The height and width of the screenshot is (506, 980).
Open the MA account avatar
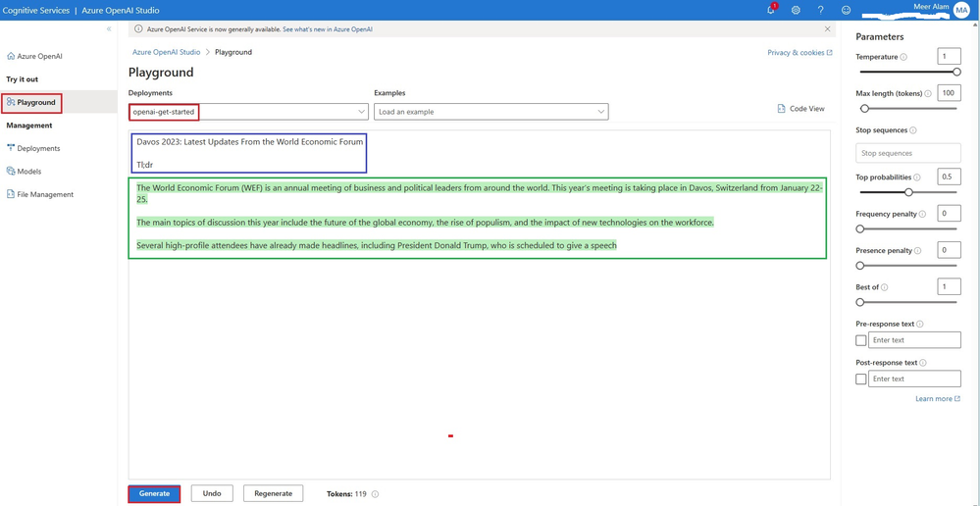(x=960, y=11)
